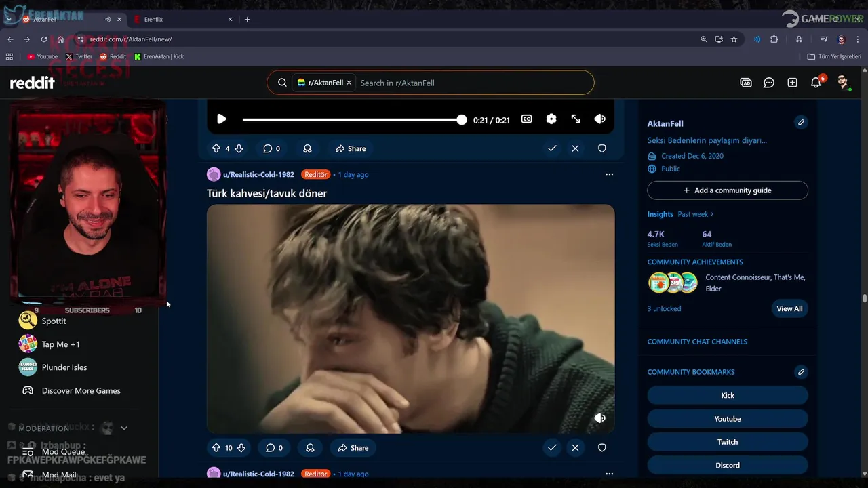Unmute the Türk kahvesi post video

click(x=599, y=418)
